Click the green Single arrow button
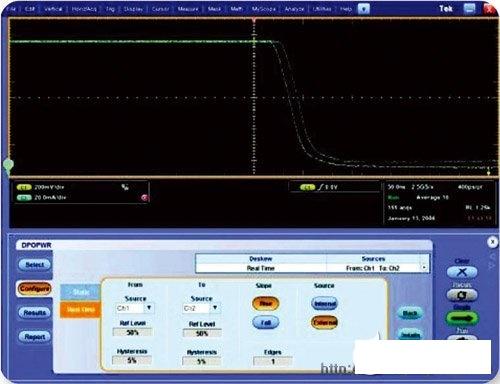500x384 pixels. [462, 318]
